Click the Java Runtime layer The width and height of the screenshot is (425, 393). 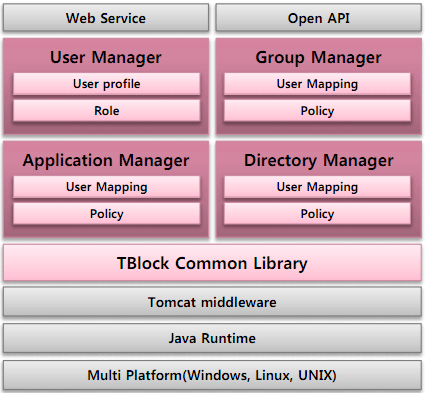[212, 338]
